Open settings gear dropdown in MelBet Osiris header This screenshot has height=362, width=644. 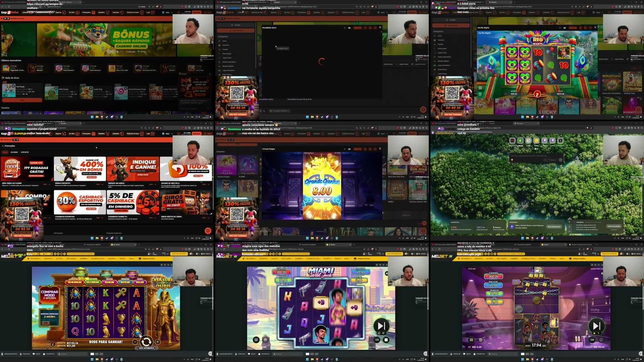(x=198, y=254)
